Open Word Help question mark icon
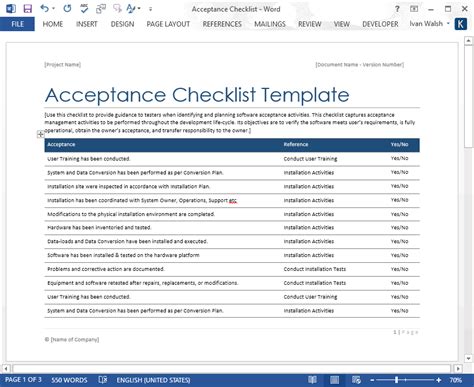The height and width of the screenshot is (387, 474). point(397,9)
